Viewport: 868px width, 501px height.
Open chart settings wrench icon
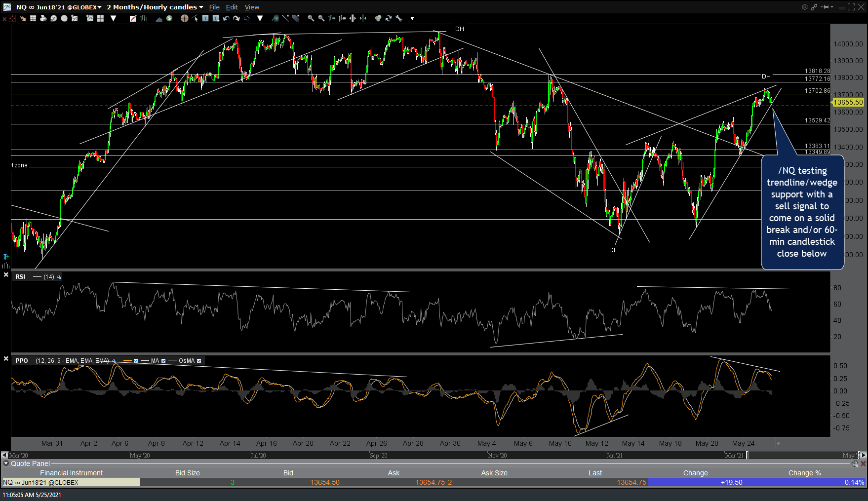(399, 18)
